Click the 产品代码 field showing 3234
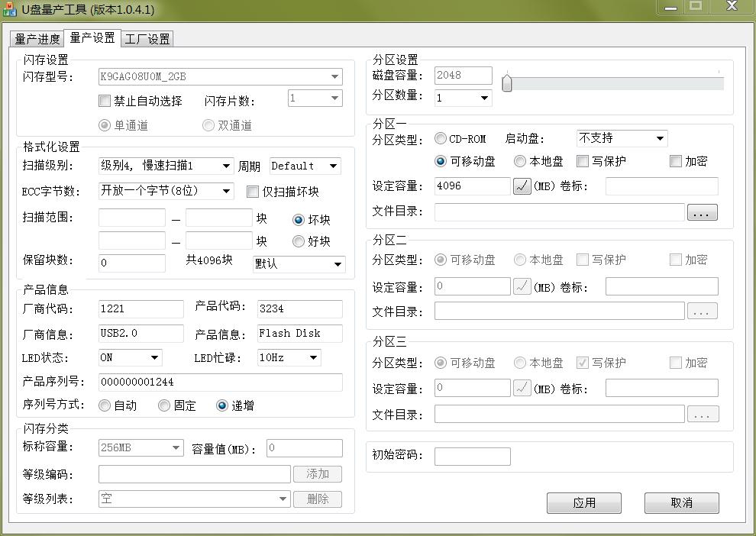 tap(300, 309)
